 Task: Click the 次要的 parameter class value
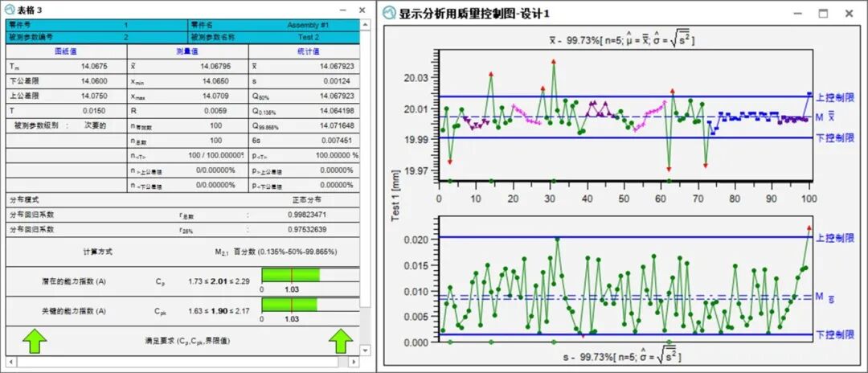tap(95, 125)
